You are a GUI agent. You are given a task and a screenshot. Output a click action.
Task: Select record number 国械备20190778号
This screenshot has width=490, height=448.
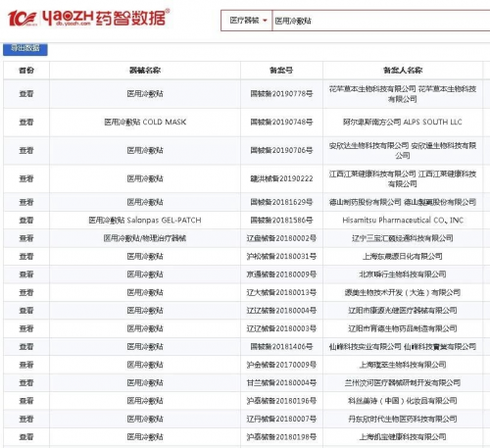tap(281, 94)
